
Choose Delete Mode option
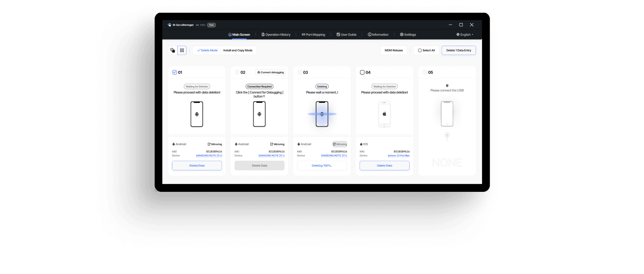click(207, 51)
